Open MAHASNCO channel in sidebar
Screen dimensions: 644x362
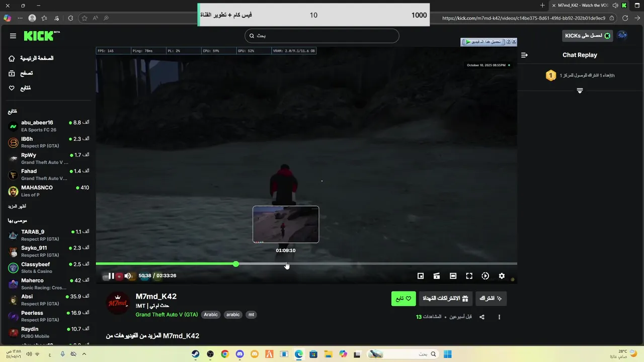(48, 191)
